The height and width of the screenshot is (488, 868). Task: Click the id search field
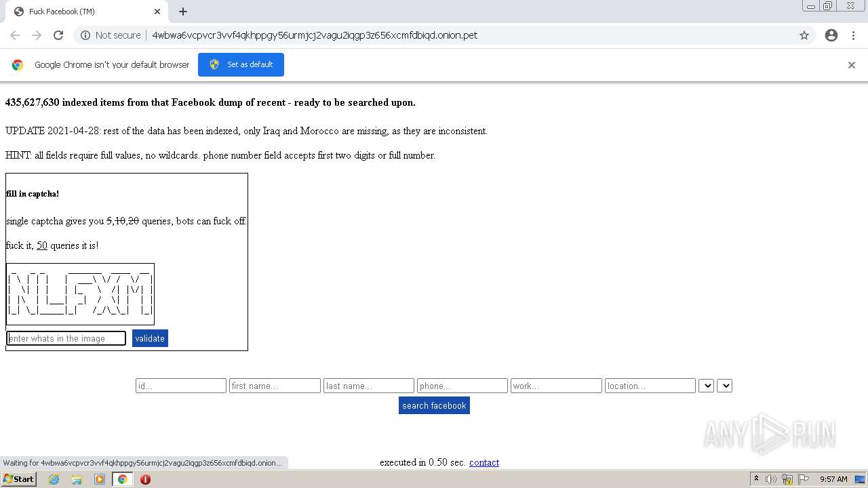181,386
